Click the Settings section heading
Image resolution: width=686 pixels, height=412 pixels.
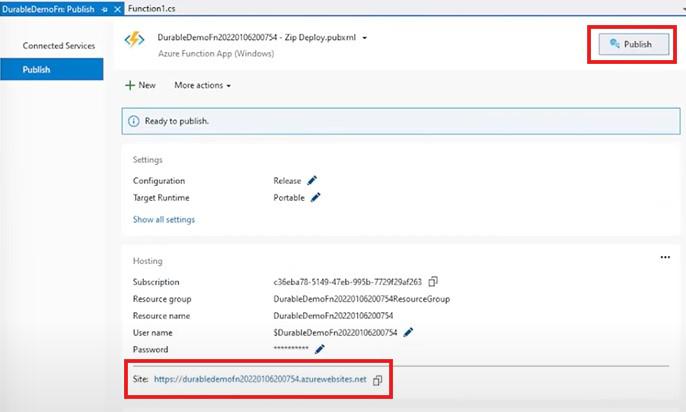click(147, 160)
